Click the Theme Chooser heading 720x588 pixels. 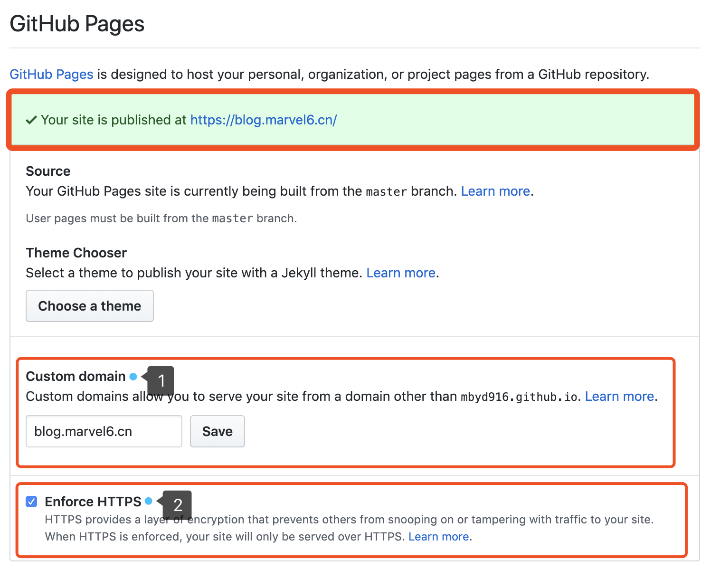pyautogui.click(x=76, y=253)
